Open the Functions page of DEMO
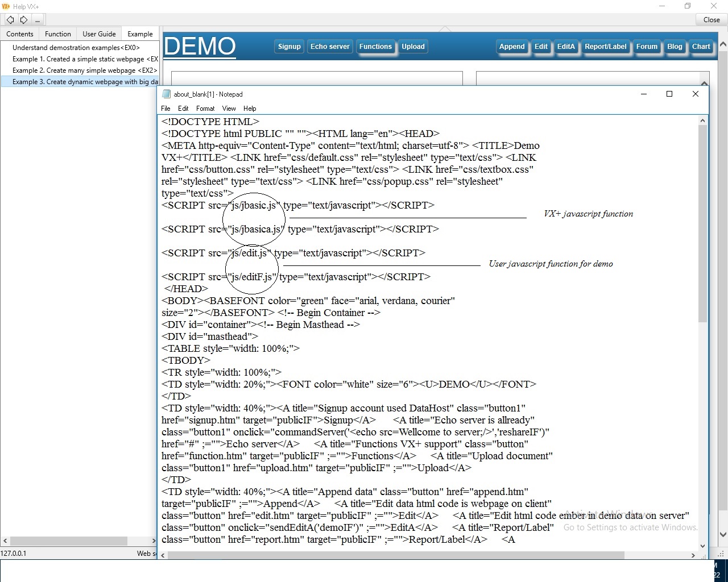The width and height of the screenshot is (728, 582). 375,47
